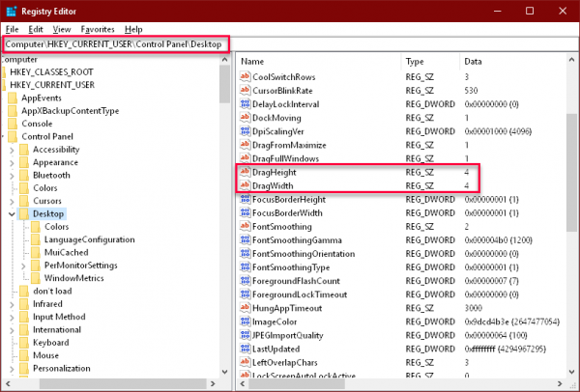Select the LastUpdated DWORD icon

tap(245, 349)
